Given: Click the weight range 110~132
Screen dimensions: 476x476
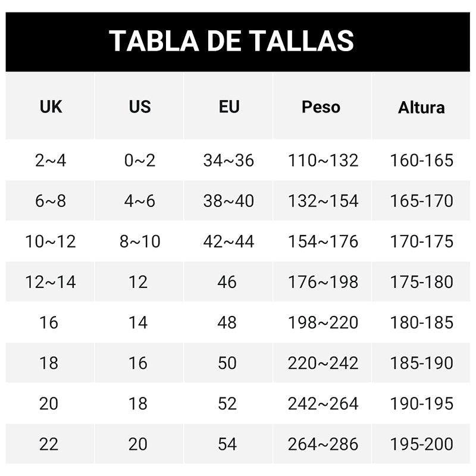Looking at the screenshot, I should click(x=323, y=160).
